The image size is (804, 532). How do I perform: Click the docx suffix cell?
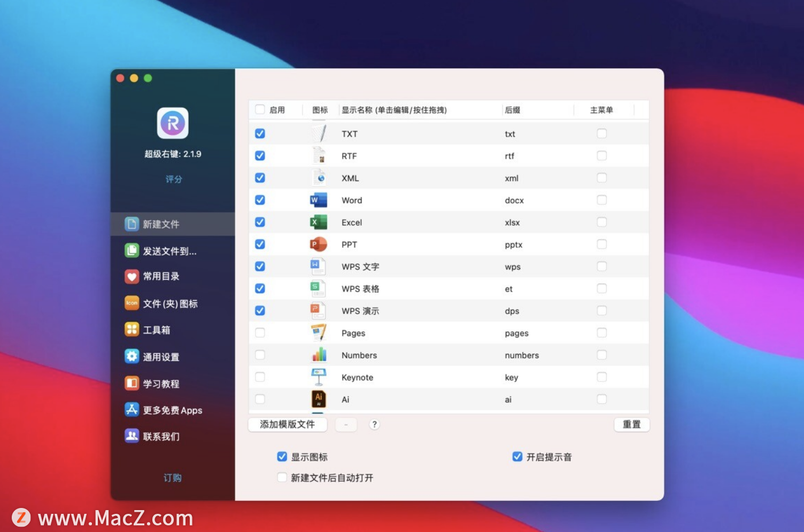pyautogui.click(x=514, y=200)
